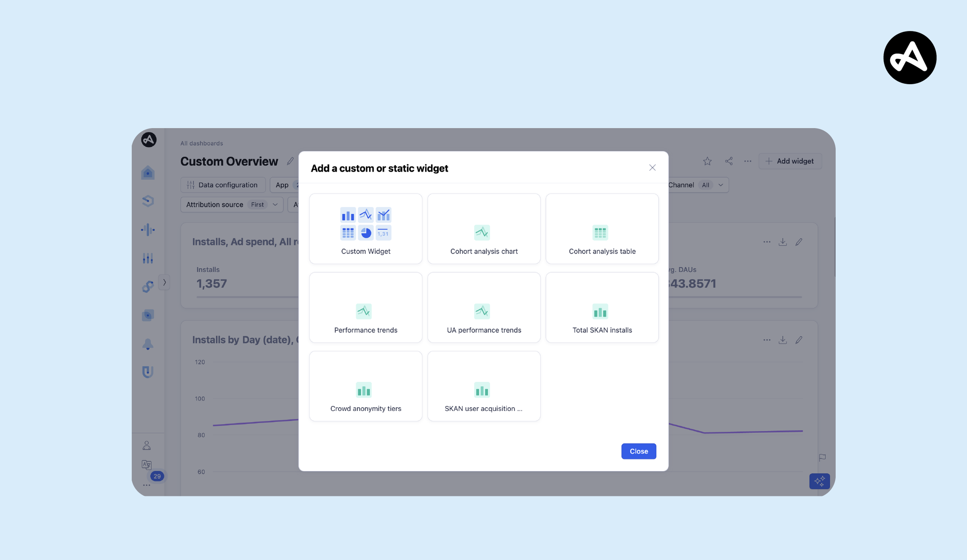Open the translation icon with the 29 badge

pos(147,465)
